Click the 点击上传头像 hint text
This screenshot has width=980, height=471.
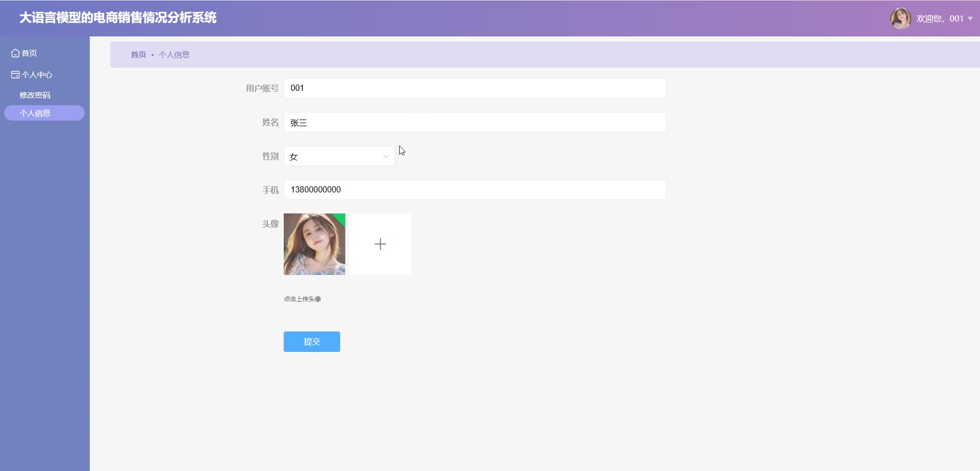coord(302,299)
